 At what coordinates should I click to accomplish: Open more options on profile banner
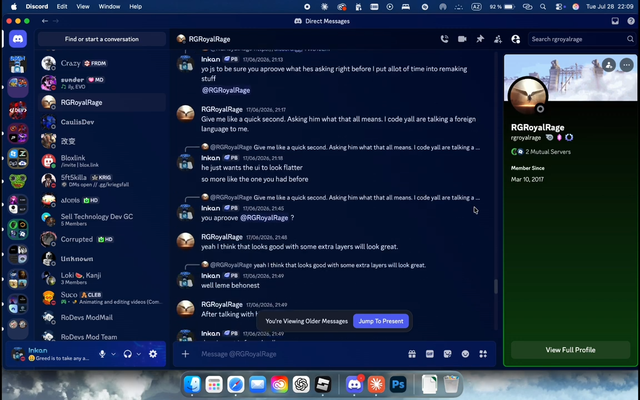click(627, 65)
